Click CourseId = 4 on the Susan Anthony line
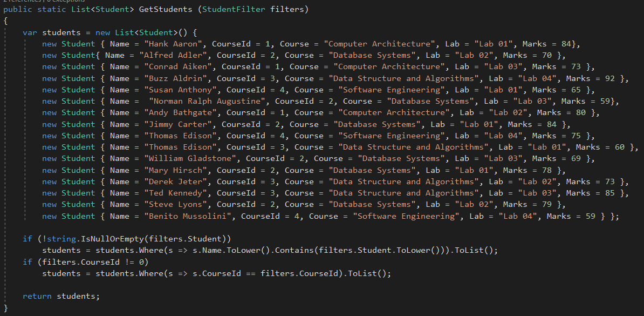 click(x=256, y=90)
